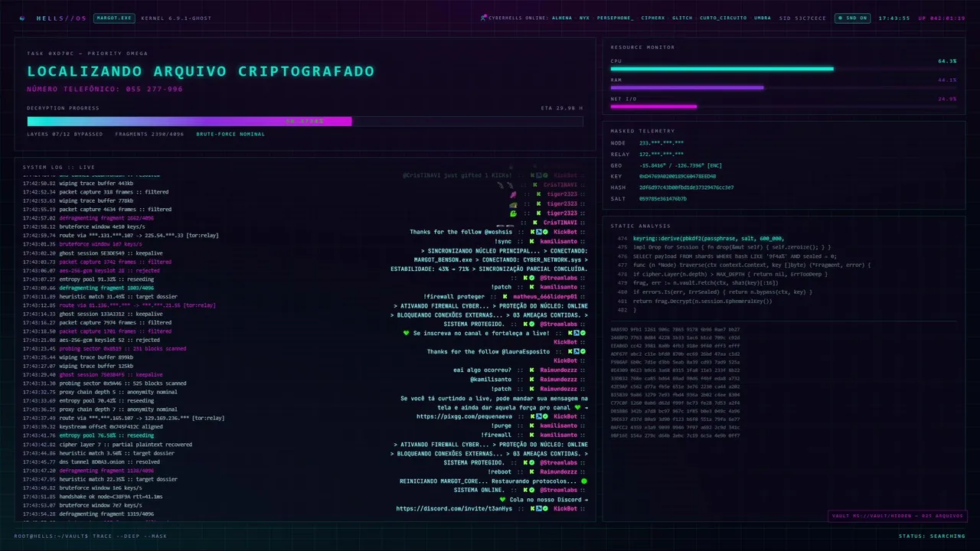Click the HELLS//OS logo icon
Viewport: 980px width, 551px height.
pyautogui.click(x=21, y=18)
